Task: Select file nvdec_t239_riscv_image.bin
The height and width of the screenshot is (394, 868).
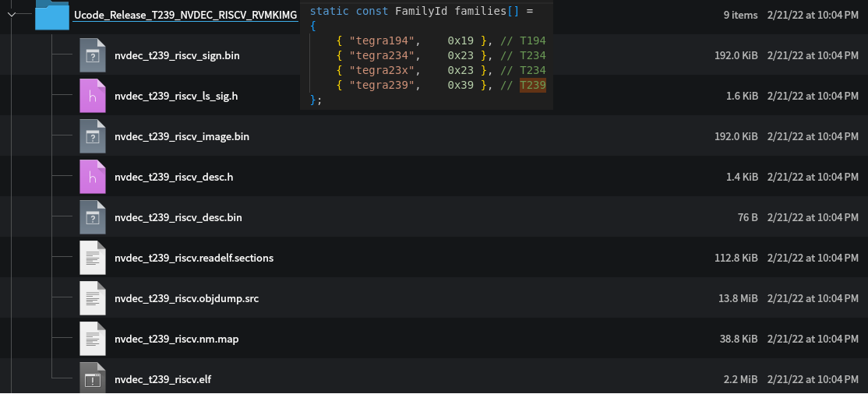Action: pos(182,137)
